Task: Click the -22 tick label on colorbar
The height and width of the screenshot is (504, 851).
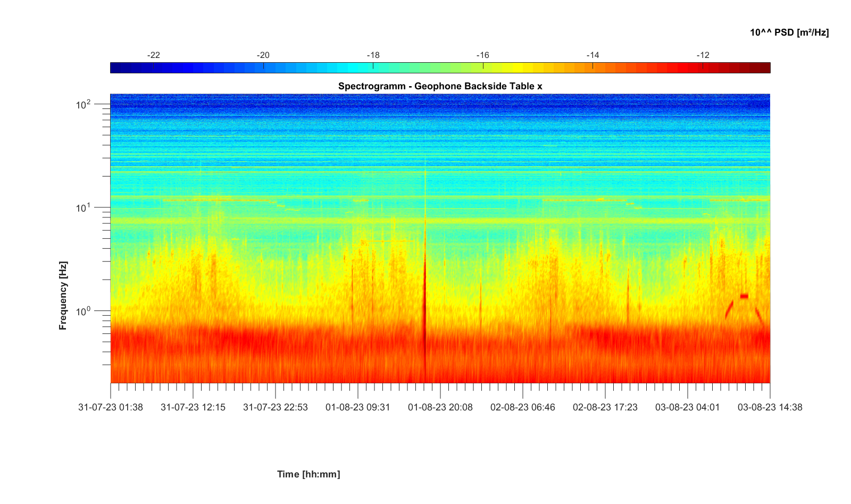Action: (153, 55)
